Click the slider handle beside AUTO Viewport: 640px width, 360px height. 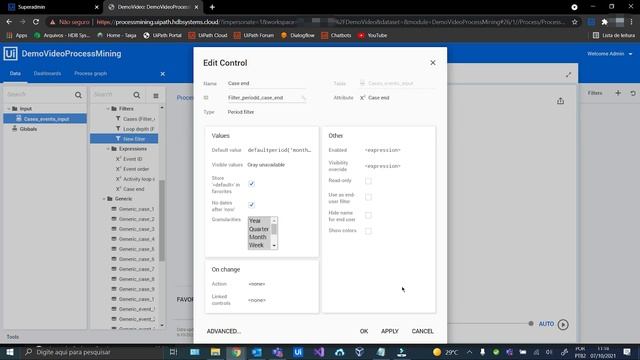point(531,324)
